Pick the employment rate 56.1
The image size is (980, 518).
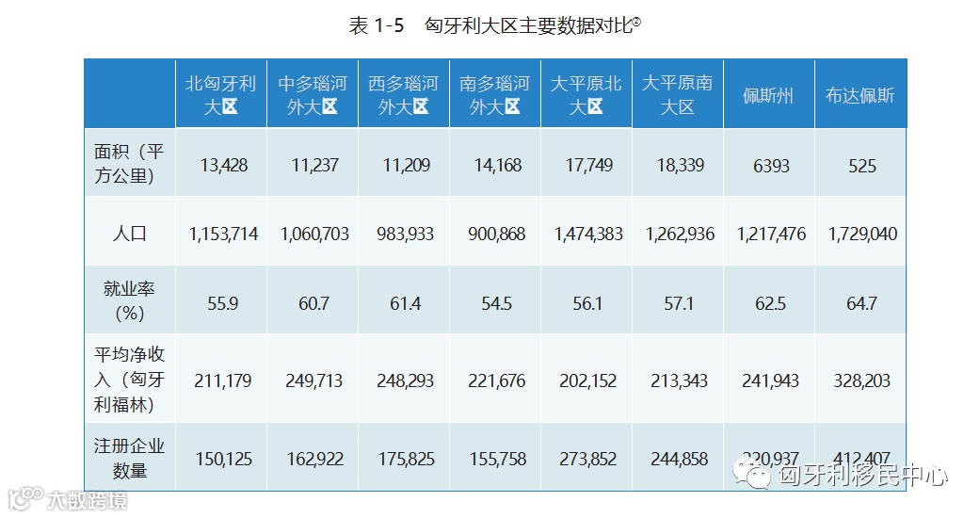(587, 303)
